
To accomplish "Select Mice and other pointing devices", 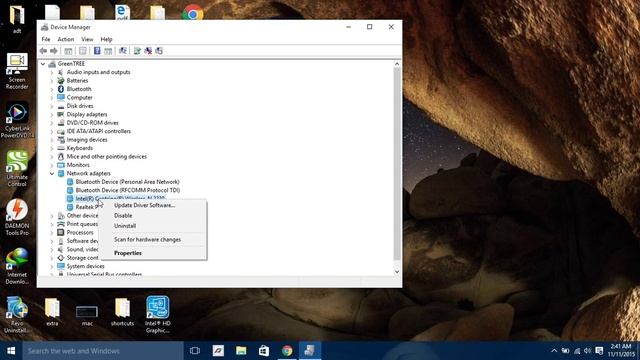I will coord(107,157).
